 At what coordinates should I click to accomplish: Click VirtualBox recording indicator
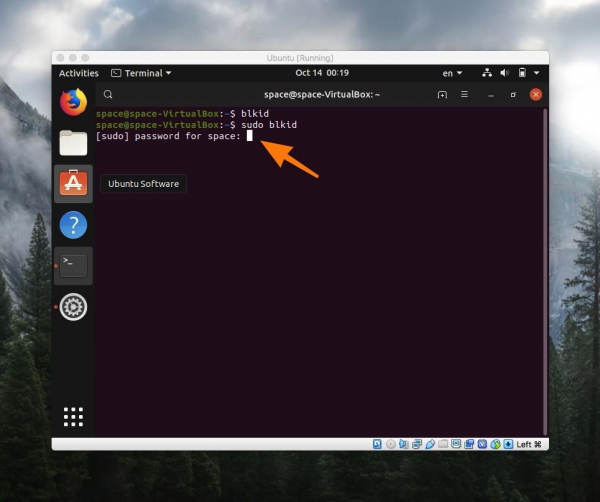tap(469, 444)
